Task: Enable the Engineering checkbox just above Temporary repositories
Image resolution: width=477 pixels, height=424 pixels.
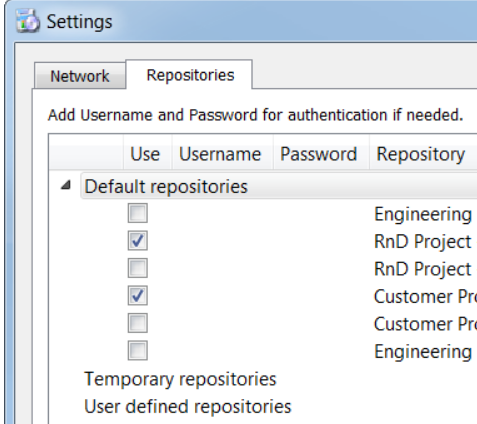Action: click(138, 351)
